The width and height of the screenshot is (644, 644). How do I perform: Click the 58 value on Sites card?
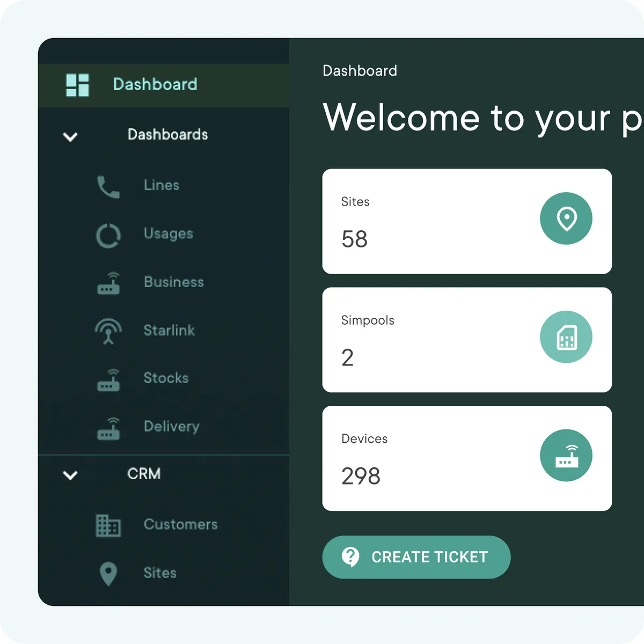(355, 239)
